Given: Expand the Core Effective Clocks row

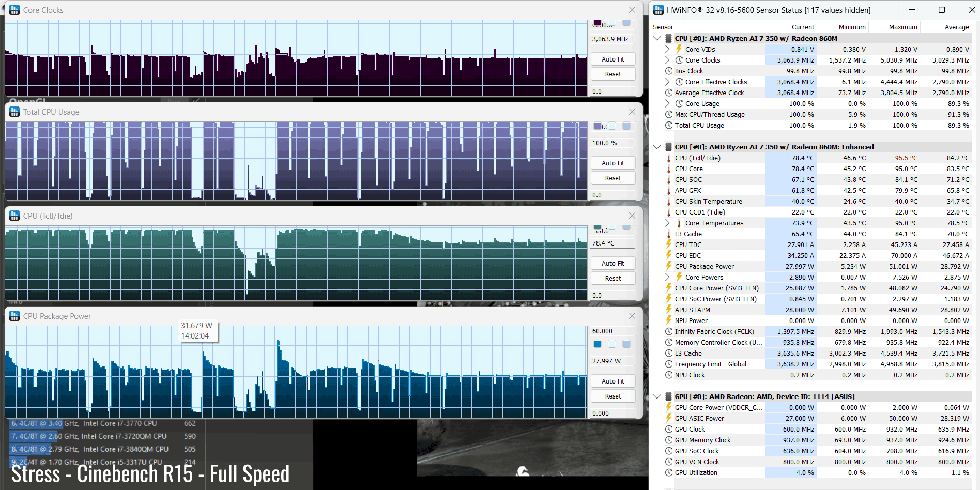Looking at the screenshot, I should pyautogui.click(x=667, y=82).
